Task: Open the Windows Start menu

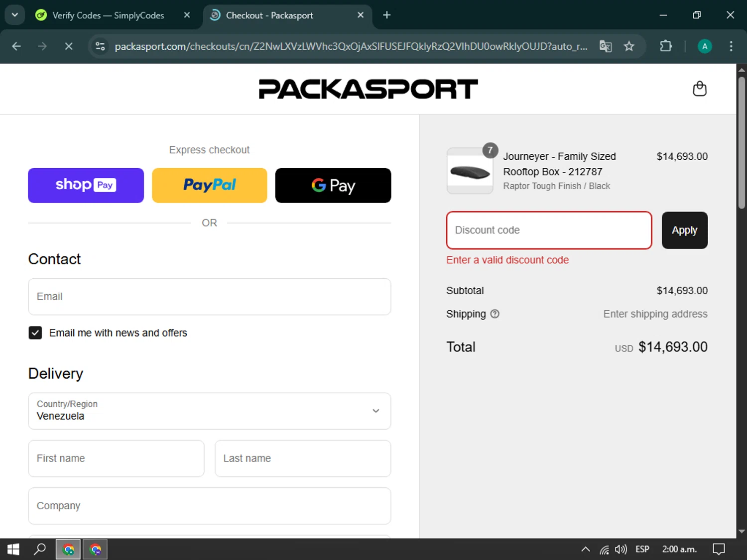Action: [x=13, y=549]
